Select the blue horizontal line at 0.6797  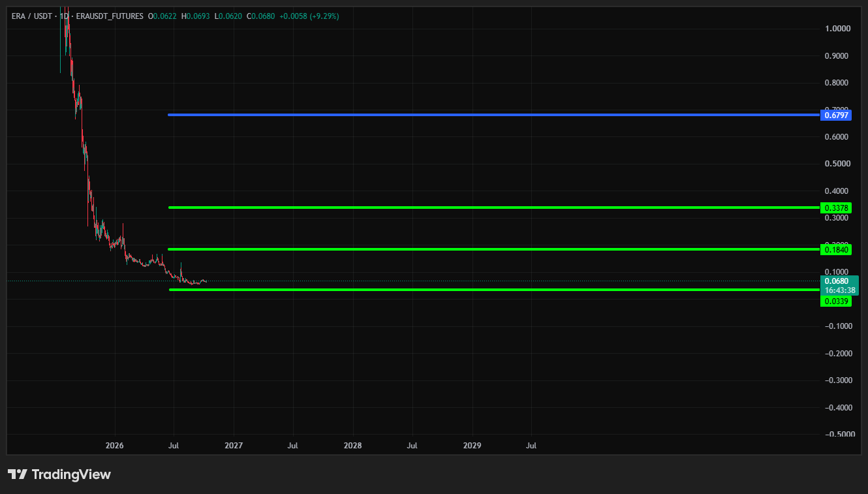[x=493, y=115]
